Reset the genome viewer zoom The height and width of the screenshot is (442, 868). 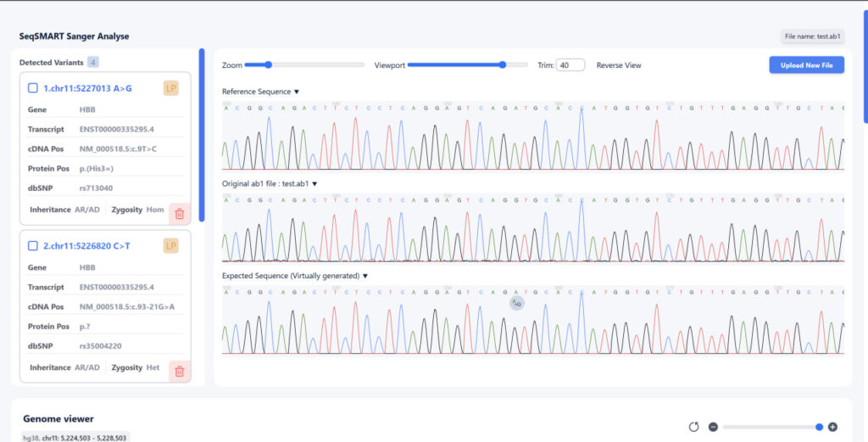click(693, 427)
